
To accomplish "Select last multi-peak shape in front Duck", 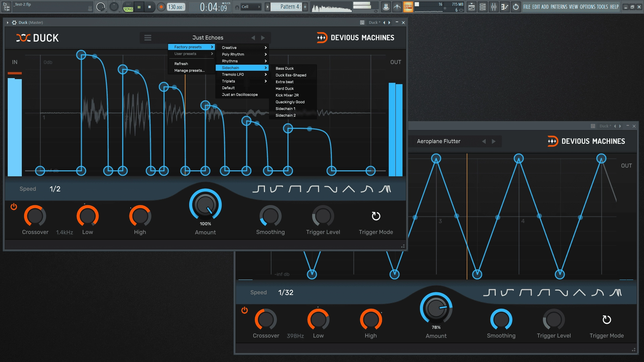I will [385, 189].
